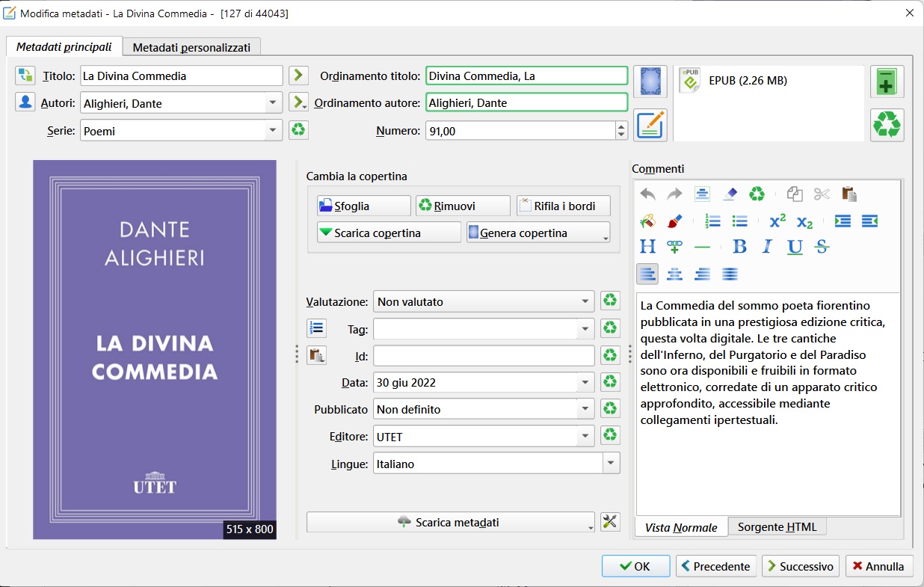Viewport: 924px width, 587px height.
Task: Open the tag editor icon beside Tag
Action: [x=316, y=328]
